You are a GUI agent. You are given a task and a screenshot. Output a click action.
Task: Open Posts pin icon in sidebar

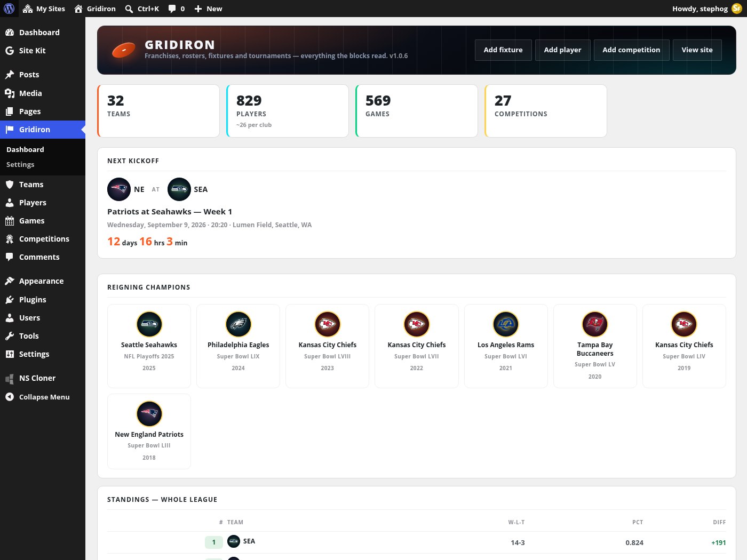[x=10, y=75]
